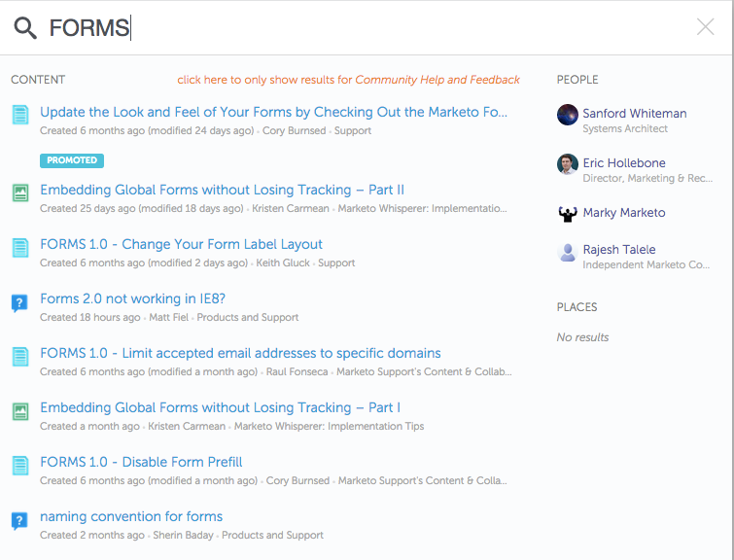Click the 'No results' text under Places
This screenshot has height=560, width=734.
tap(582, 337)
